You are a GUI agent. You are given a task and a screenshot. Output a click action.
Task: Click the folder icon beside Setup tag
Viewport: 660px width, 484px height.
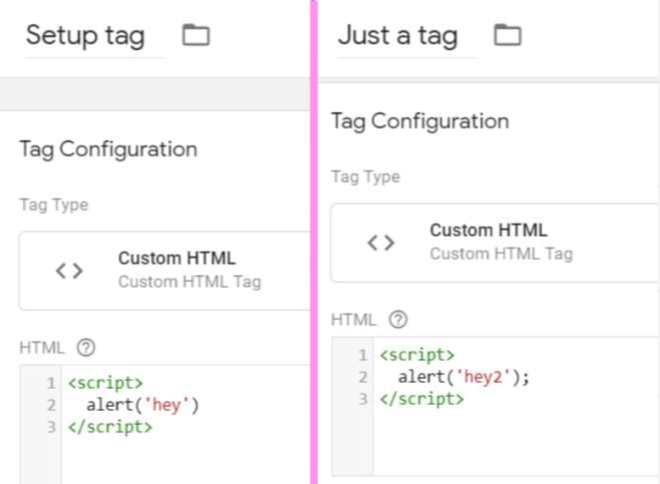coord(196,36)
